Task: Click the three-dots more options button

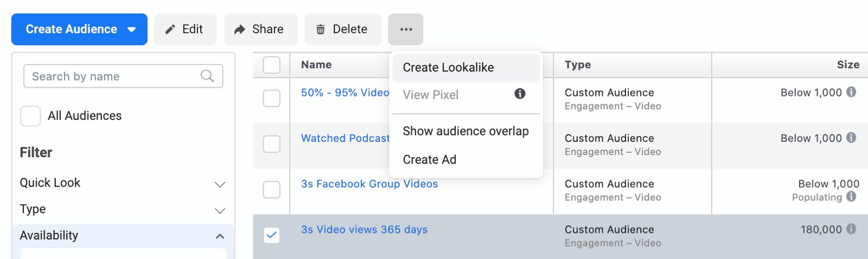Action: 406,29
